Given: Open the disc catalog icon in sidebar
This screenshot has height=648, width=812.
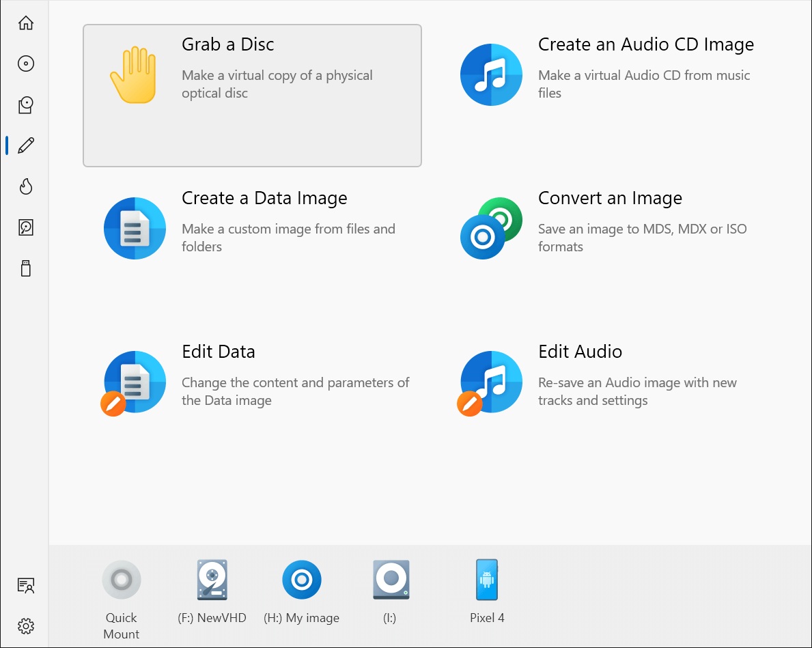Looking at the screenshot, I should tap(25, 104).
